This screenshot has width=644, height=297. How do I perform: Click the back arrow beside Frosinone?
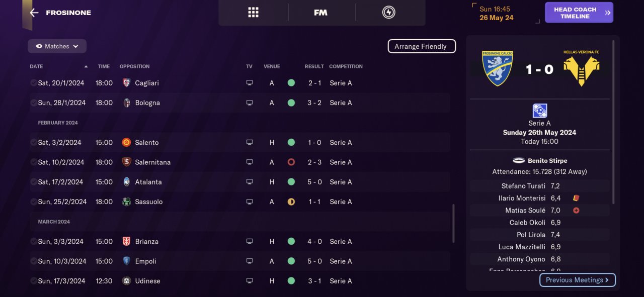click(x=34, y=13)
